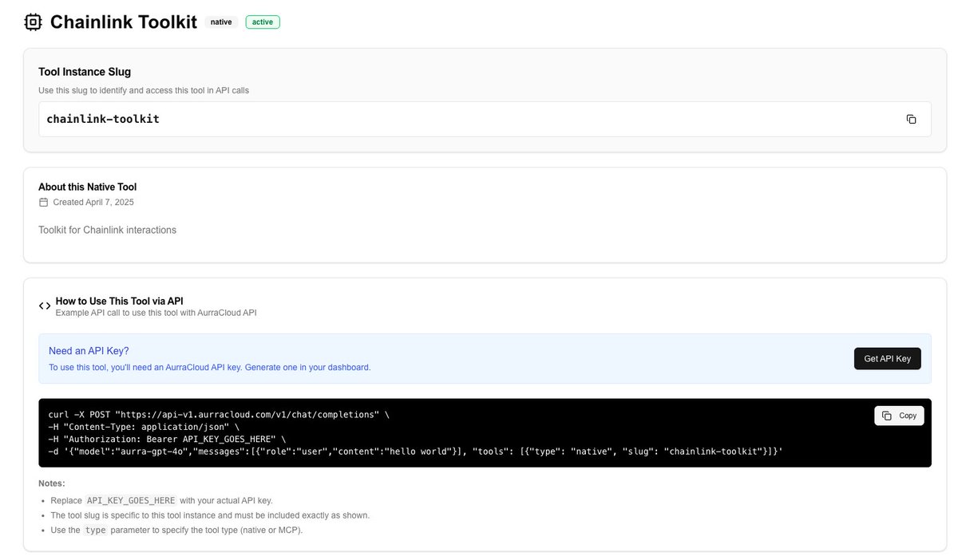The image size is (958, 560).
Task: Click the code brackets icon beside How to Use
Action: (x=45, y=306)
